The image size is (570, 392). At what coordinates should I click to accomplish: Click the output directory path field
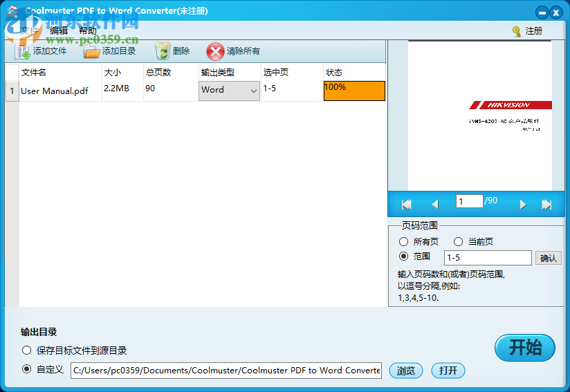pos(226,370)
